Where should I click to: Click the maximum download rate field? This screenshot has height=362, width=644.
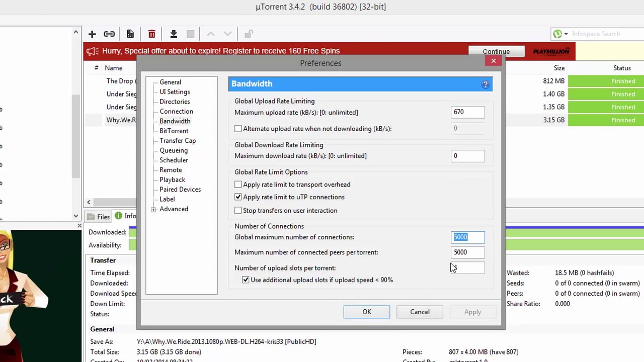click(x=468, y=156)
